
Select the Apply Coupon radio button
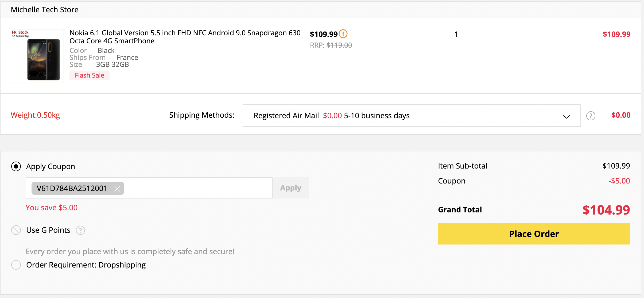click(16, 166)
